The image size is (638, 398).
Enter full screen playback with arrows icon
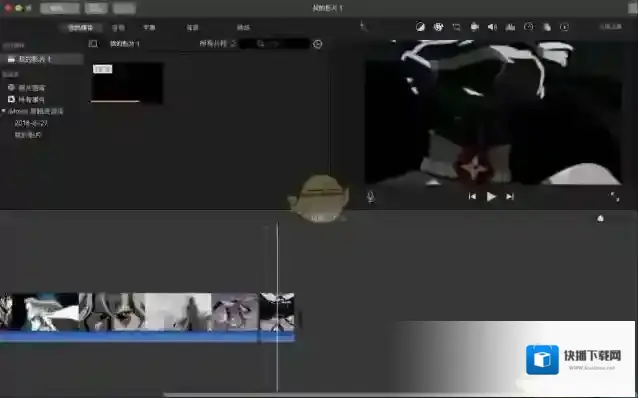coord(615,197)
